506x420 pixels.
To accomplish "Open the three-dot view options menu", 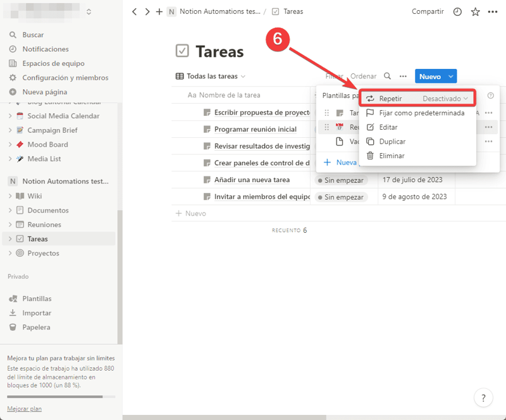I will (403, 77).
